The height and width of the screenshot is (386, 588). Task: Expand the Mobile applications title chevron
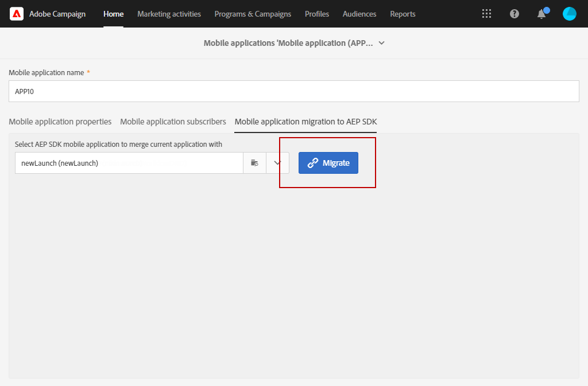coord(381,43)
